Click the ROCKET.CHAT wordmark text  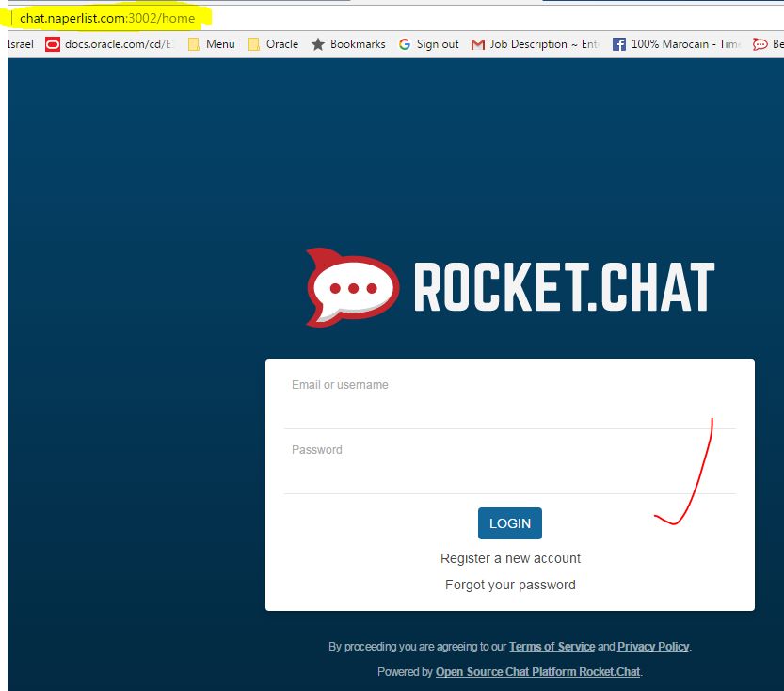click(x=565, y=287)
